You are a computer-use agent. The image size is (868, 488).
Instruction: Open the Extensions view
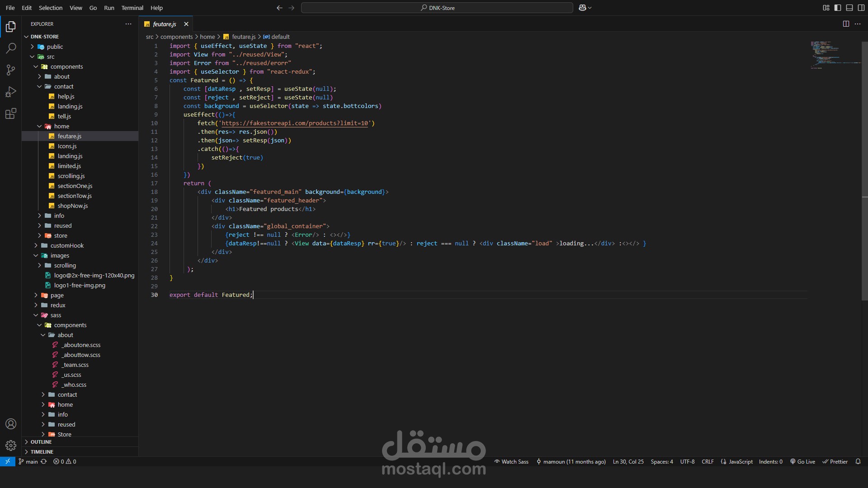coord(11,113)
